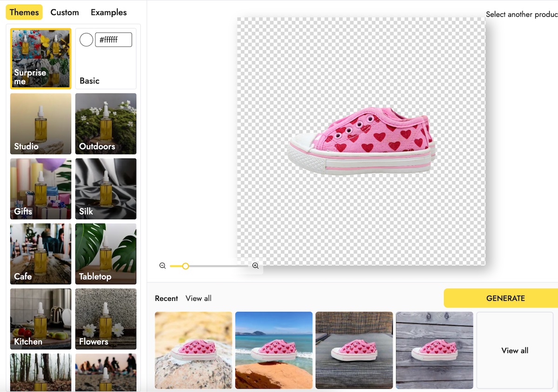
Task: Choose the Surprise me theme
Action: tap(41, 59)
